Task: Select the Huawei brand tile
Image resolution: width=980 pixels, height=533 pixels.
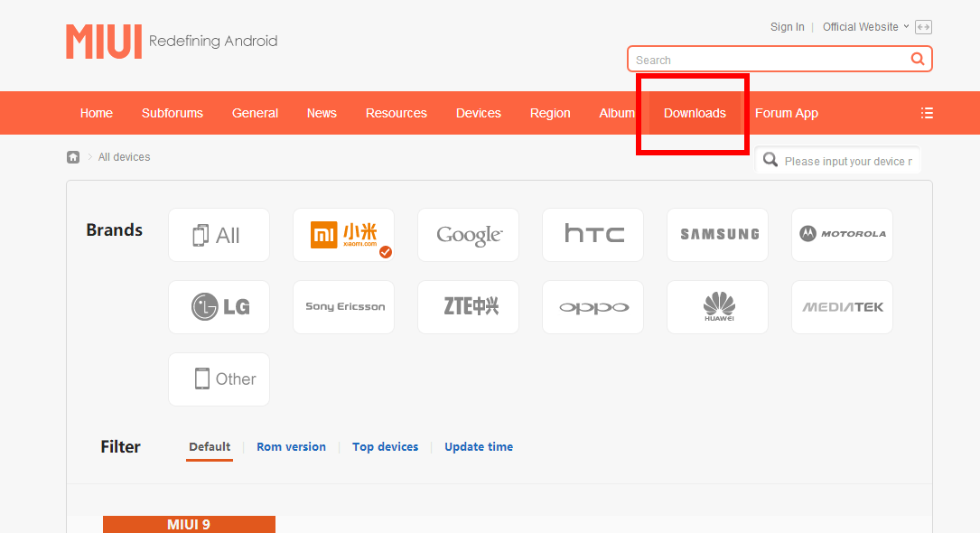Action: point(717,307)
